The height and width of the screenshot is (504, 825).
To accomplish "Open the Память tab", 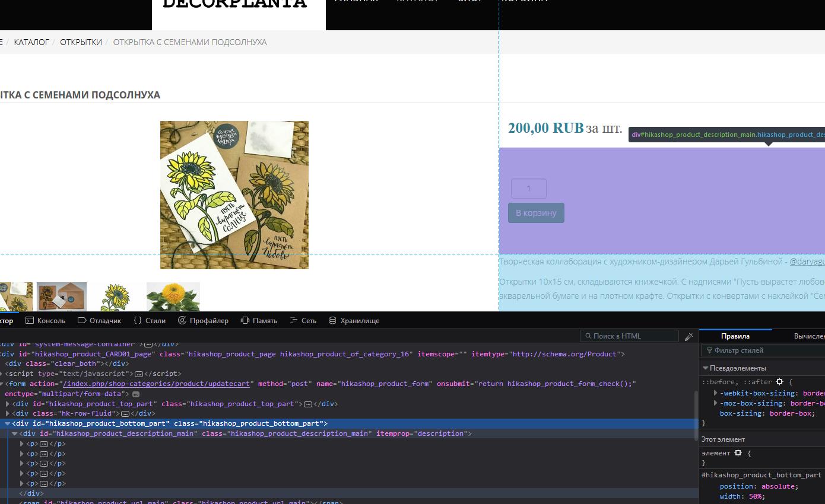I will pyautogui.click(x=259, y=321).
